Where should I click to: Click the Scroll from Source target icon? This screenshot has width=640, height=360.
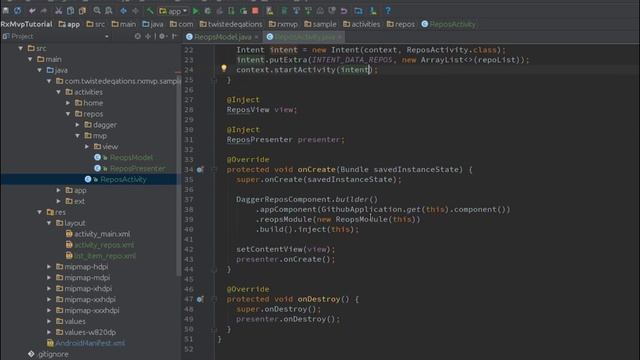pyautogui.click(x=138, y=36)
